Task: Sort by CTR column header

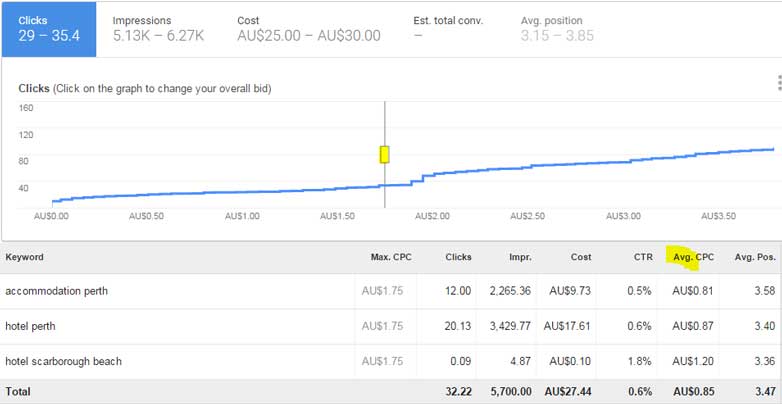Action: pyautogui.click(x=644, y=257)
